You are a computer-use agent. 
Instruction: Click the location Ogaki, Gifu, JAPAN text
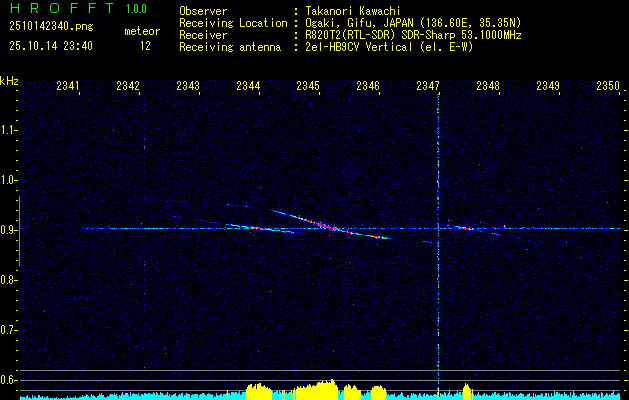[413, 23]
